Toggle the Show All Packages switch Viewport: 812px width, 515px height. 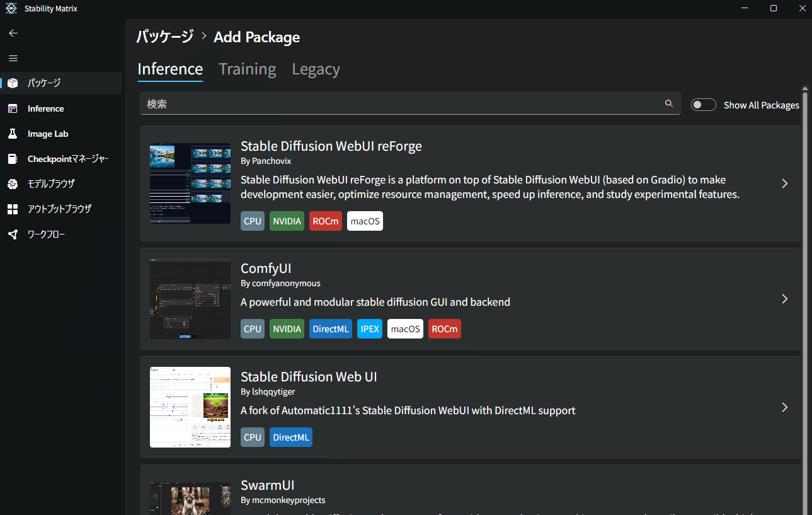coord(704,105)
